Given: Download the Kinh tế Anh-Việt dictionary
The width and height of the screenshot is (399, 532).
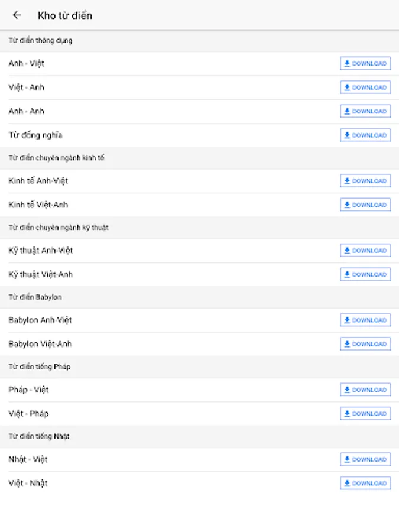Looking at the screenshot, I should [x=365, y=181].
